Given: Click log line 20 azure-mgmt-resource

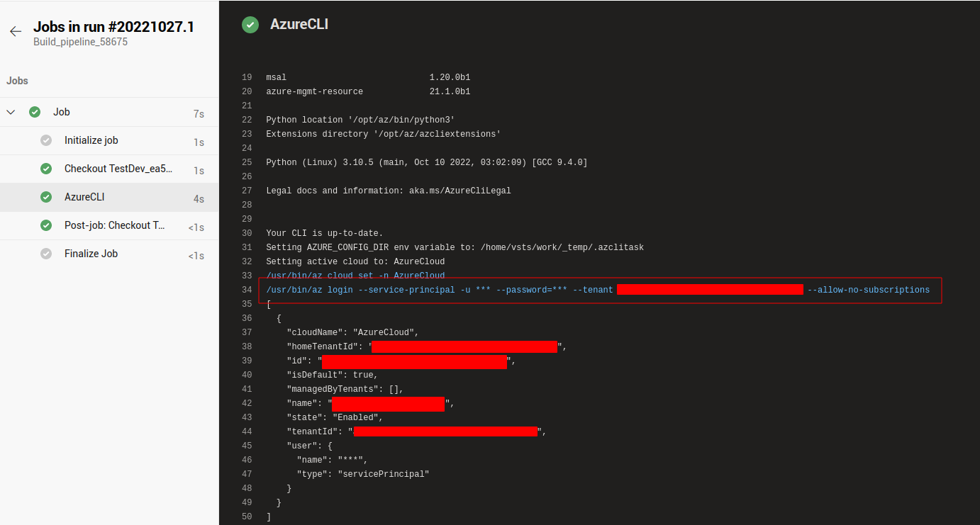Looking at the screenshot, I should click(368, 91).
